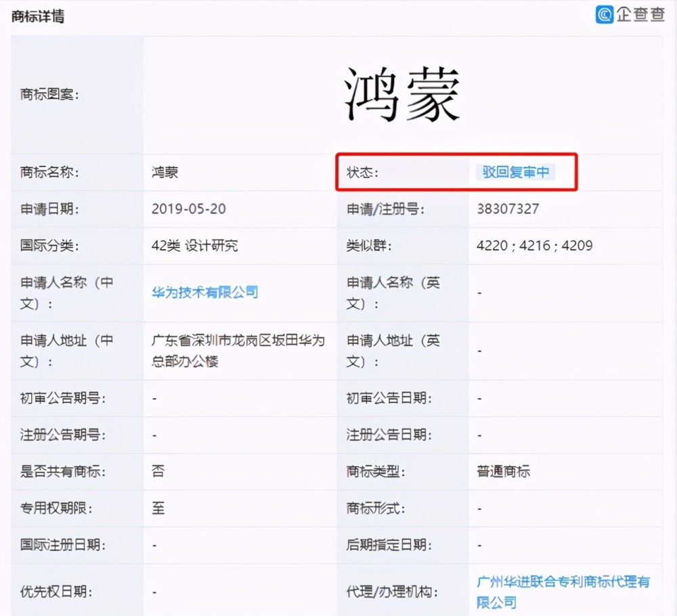Click the 鸿蒙 trademark image
This screenshot has width=677, height=616.
click(x=401, y=95)
